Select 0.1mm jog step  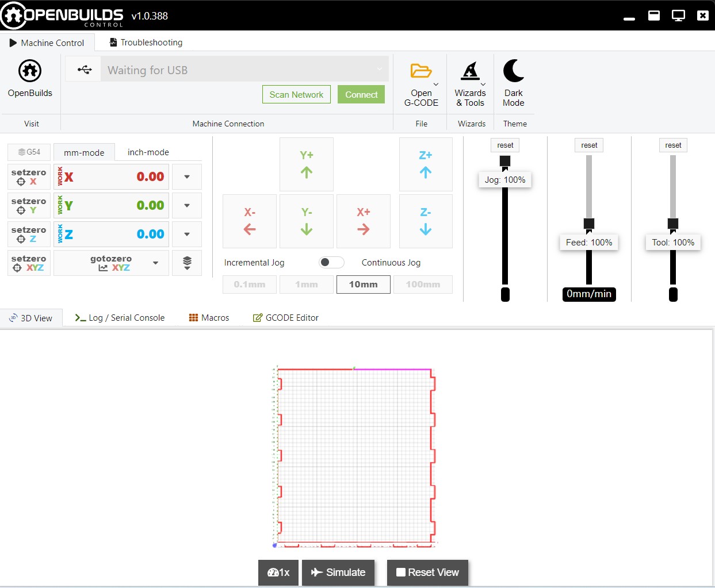(x=250, y=285)
